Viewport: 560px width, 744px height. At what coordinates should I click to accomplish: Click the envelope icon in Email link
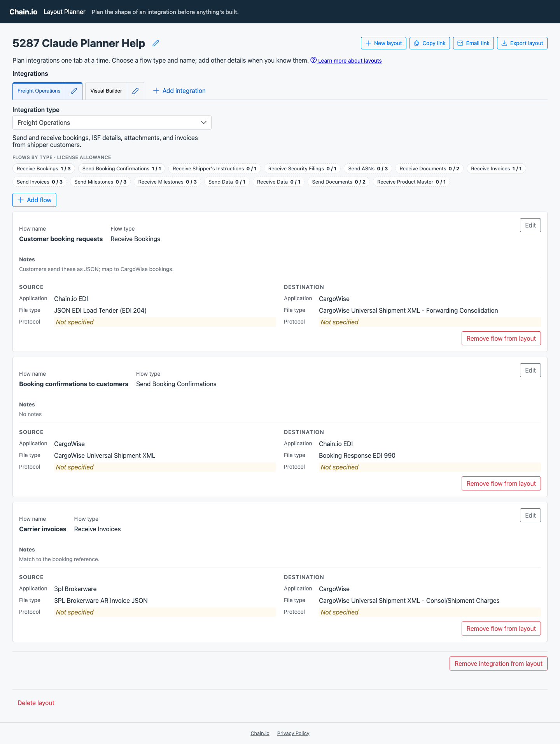click(x=460, y=43)
